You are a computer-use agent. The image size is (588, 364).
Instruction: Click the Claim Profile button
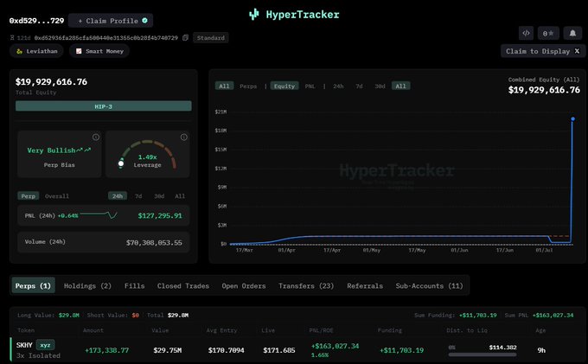(x=111, y=21)
